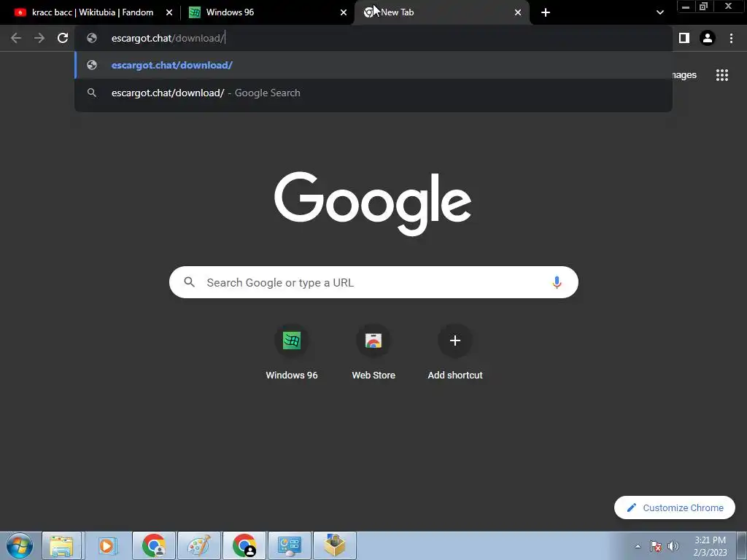Focus the Search Google or type a URL box
This screenshot has height=560, width=747.
tap(373, 282)
